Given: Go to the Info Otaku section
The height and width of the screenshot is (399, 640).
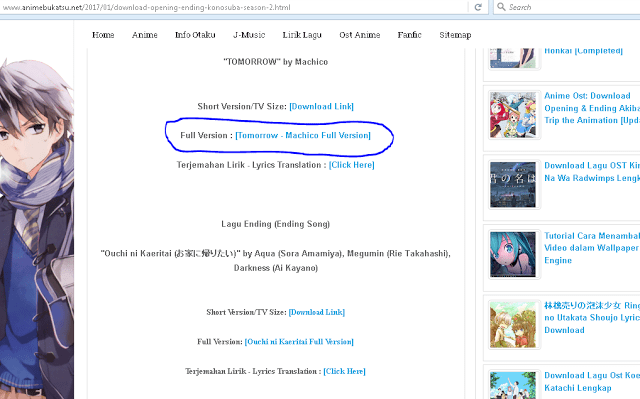Looking at the screenshot, I should [x=195, y=35].
